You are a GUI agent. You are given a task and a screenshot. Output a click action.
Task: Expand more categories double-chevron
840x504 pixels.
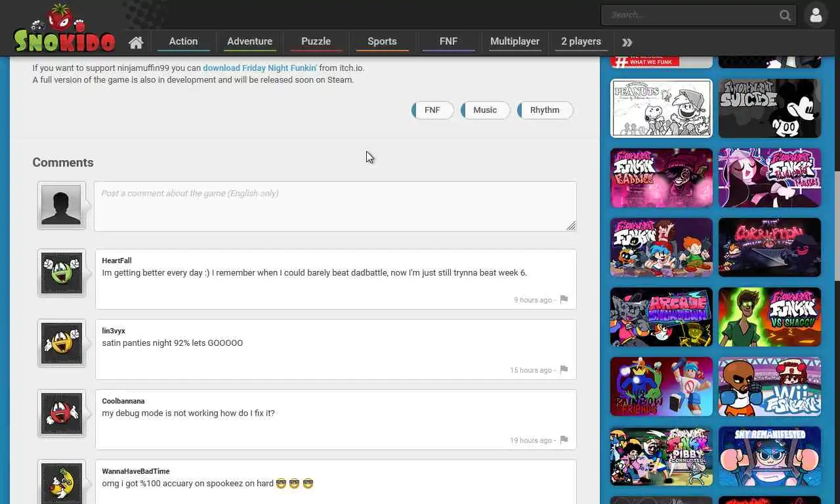pyautogui.click(x=627, y=43)
